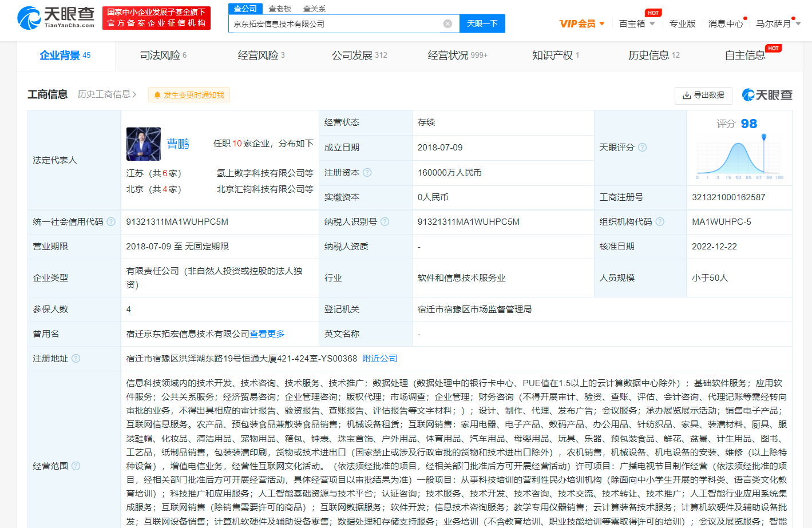Open help icon beside 注册资本

[367, 172]
